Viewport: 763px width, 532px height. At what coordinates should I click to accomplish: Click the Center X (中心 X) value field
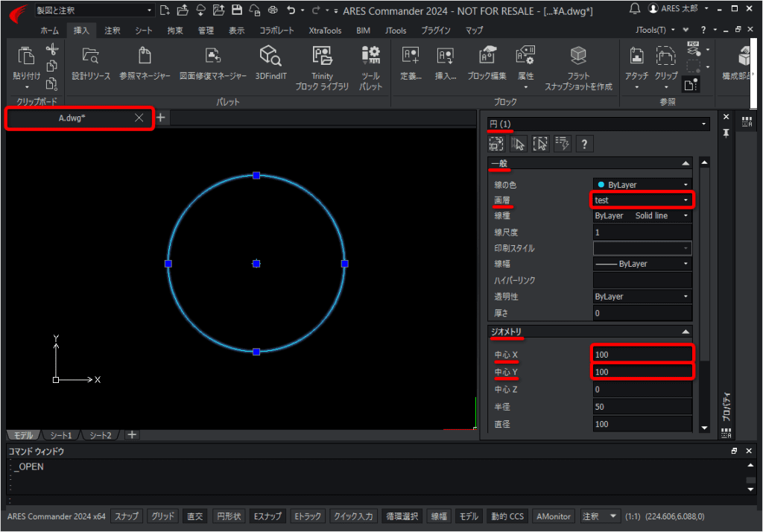[642, 355]
